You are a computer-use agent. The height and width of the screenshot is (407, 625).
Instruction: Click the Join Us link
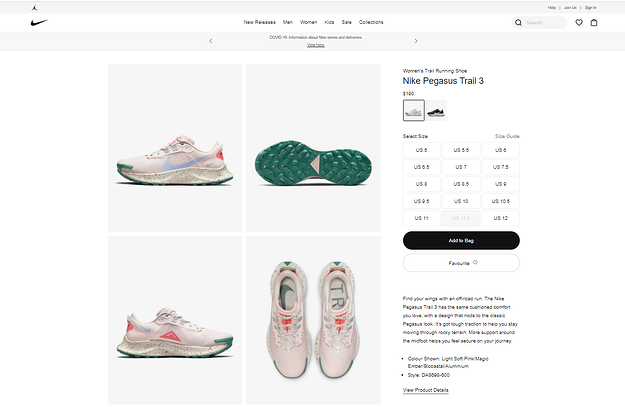pos(570,8)
